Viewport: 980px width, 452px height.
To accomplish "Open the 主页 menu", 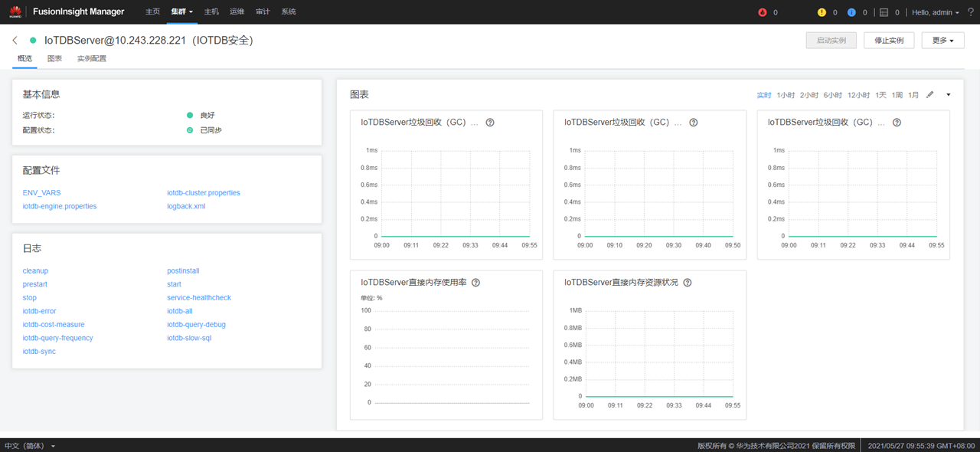I will 153,12.
